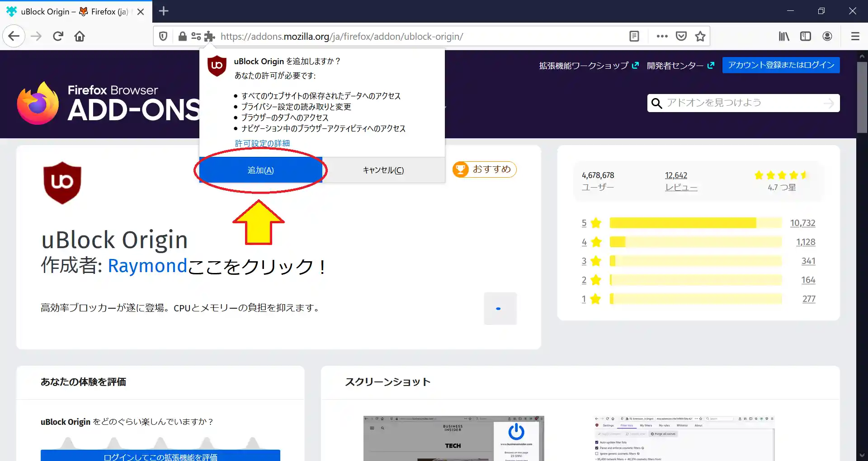The width and height of the screenshot is (868, 461).
Task: Click the 1-star rating bar
Action: tap(696, 299)
